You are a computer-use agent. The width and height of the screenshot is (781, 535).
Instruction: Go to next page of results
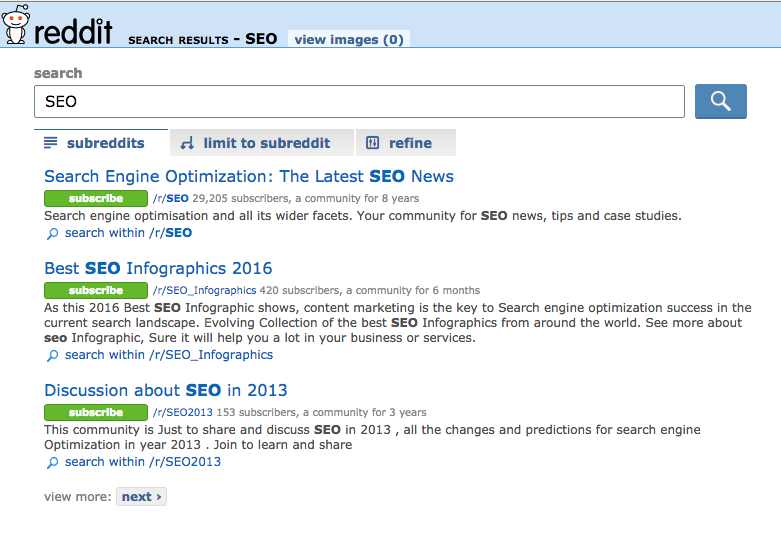[141, 497]
